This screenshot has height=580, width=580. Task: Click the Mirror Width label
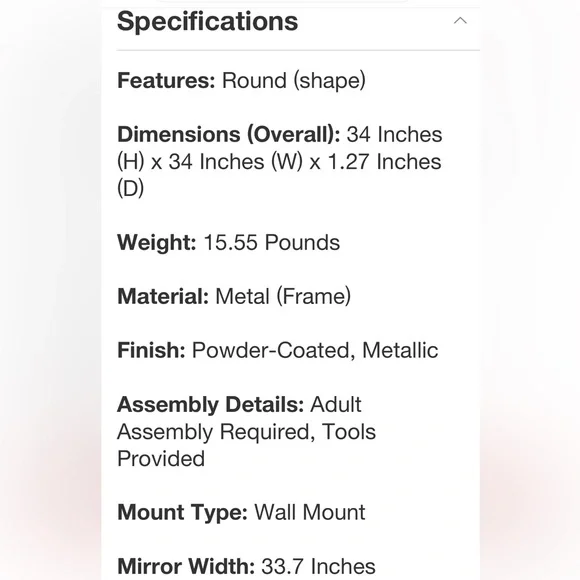[186, 566]
